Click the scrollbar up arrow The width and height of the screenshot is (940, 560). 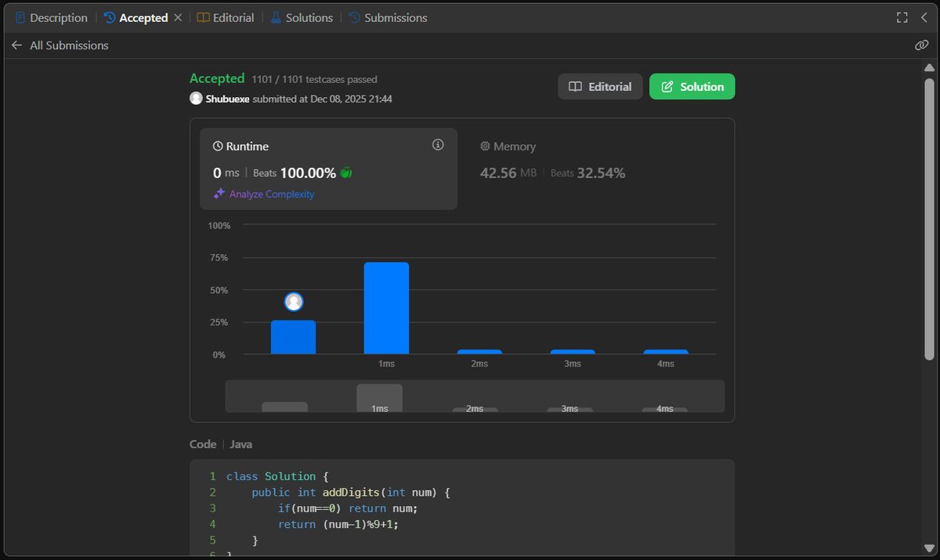[x=929, y=67]
